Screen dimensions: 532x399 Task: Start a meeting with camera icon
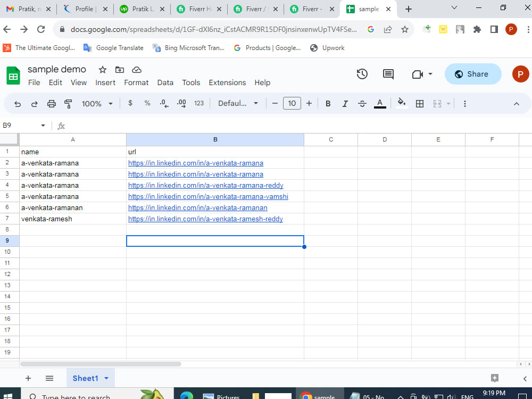[x=417, y=74]
